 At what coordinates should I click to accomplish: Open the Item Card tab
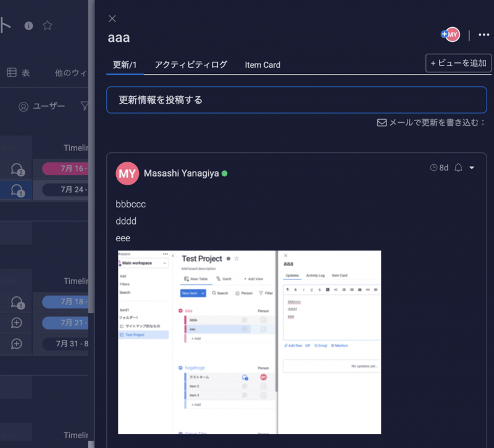coord(262,64)
